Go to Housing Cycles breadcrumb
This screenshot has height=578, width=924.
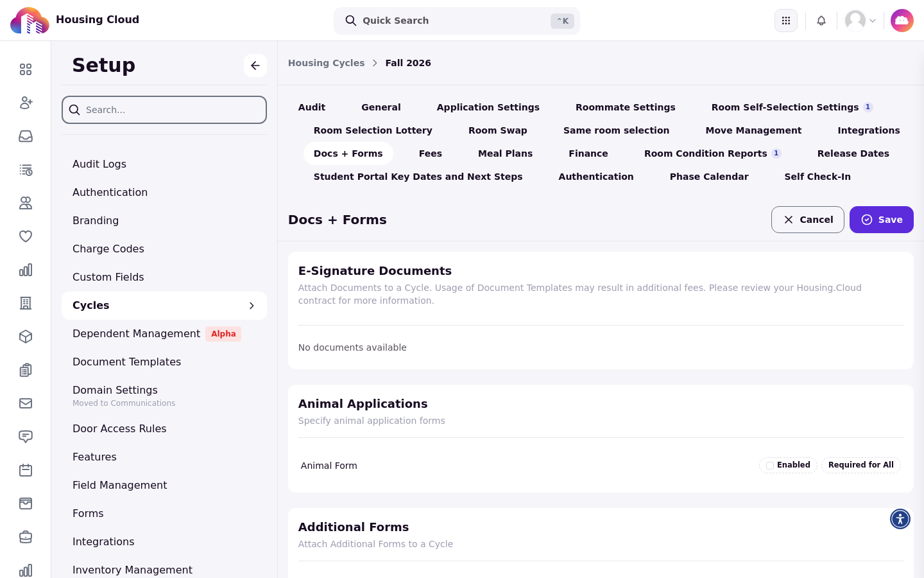(326, 63)
